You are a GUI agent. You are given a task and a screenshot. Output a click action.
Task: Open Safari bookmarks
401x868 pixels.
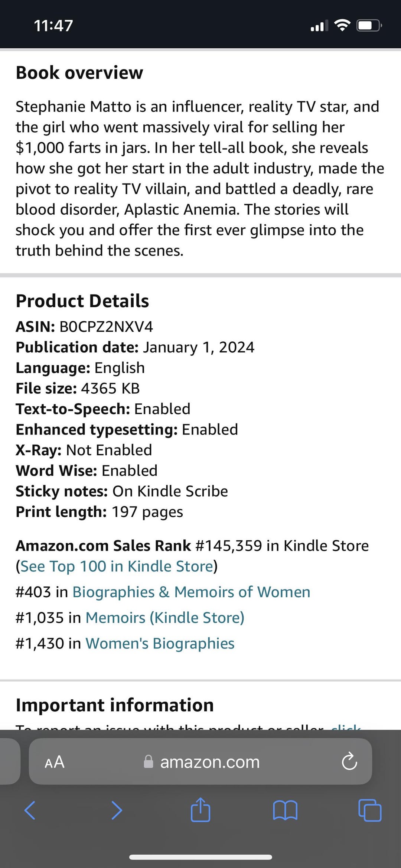pyautogui.click(x=285, y=810)
